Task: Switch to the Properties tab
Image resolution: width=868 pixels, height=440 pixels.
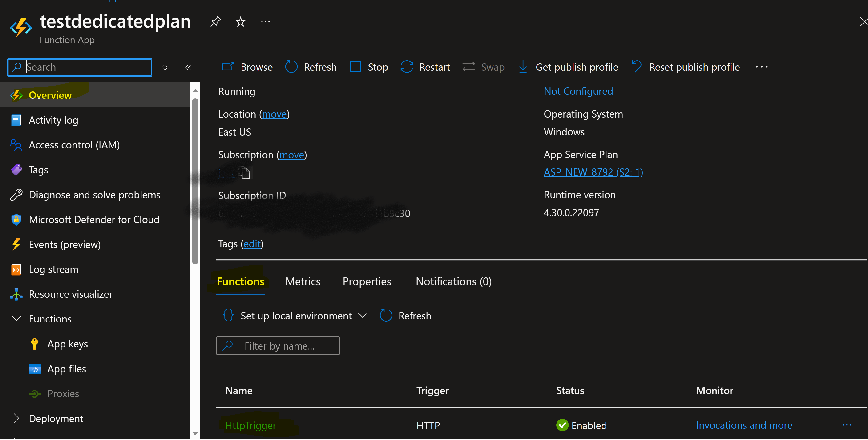Action: pos(367,281)
